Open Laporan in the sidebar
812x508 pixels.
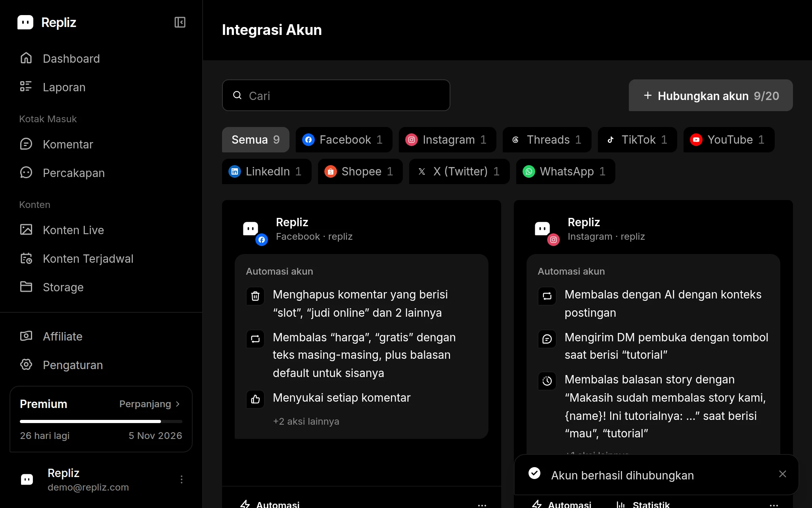tap(101, 87)
